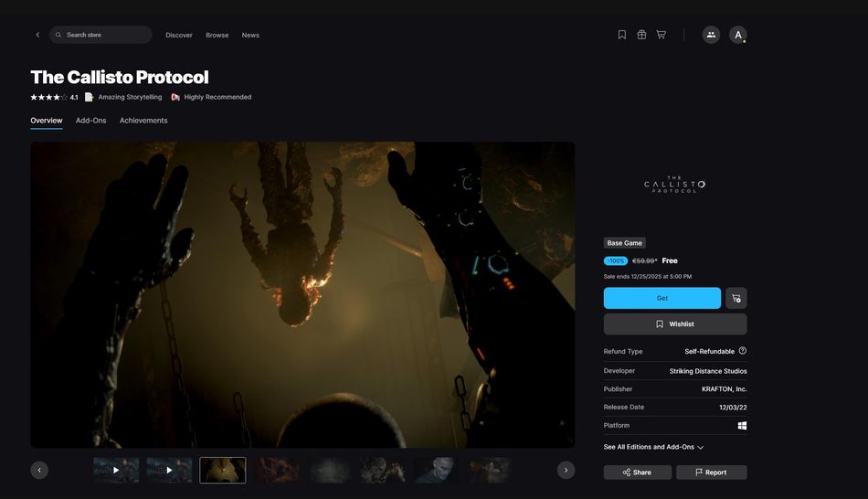The width and height of the screenshot is (868, 499).
Task: Open the gift icon in header
Action: pyautogui.click(x=641, y=35)
